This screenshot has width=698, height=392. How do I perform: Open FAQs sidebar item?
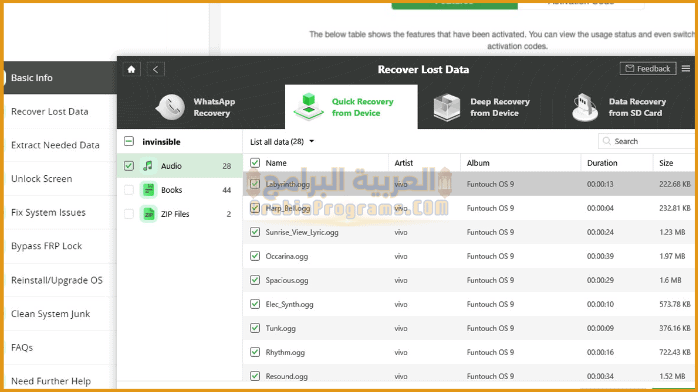tap(60, 347)
